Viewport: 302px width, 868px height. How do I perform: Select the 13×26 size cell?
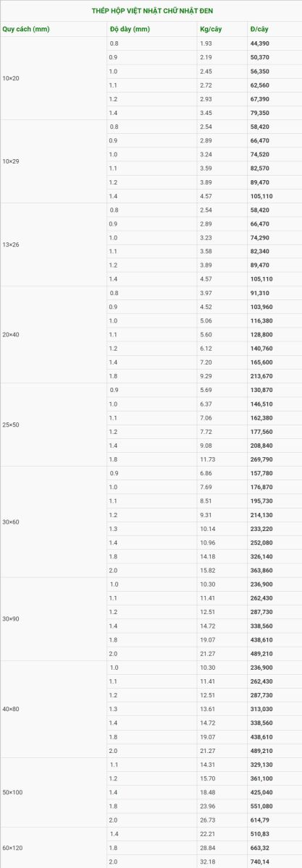point(54,244)
